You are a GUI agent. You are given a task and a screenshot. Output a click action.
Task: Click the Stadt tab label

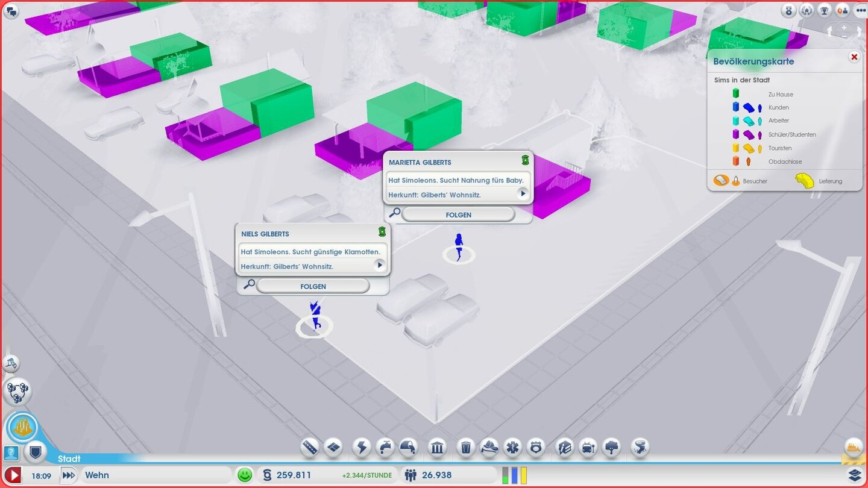click(x=69, y=459)
